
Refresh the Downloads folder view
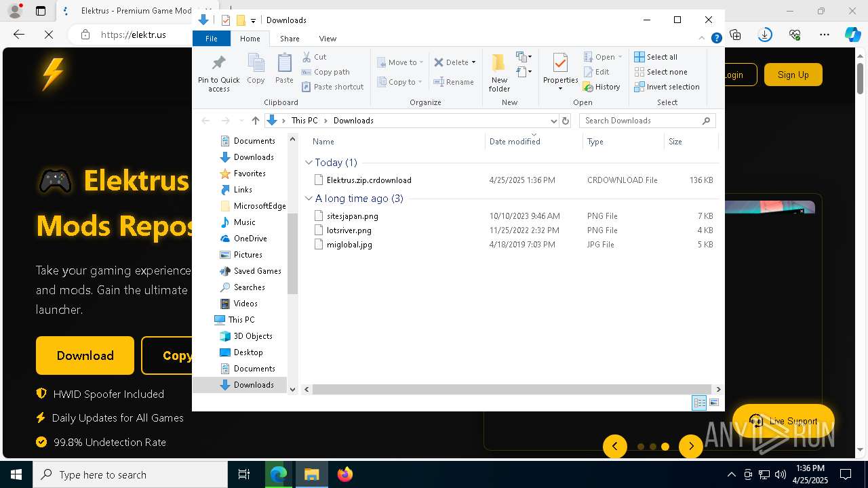click(566, 121)
